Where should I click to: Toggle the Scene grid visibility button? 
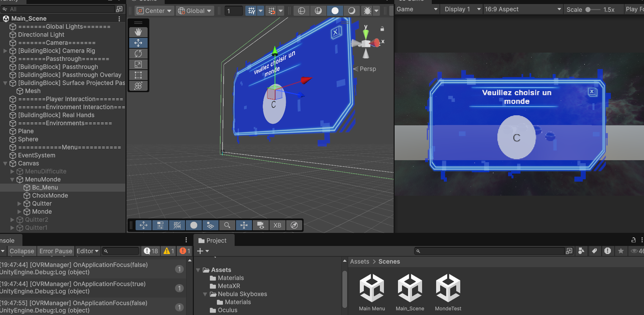point(251,11)
